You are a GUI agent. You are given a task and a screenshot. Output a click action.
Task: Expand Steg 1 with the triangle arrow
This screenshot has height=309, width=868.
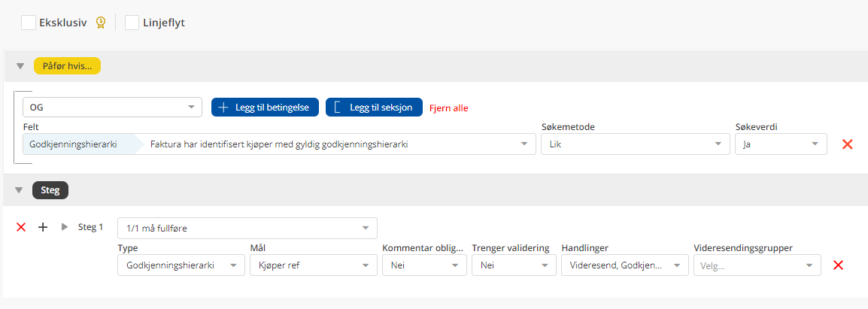point(64,227)
